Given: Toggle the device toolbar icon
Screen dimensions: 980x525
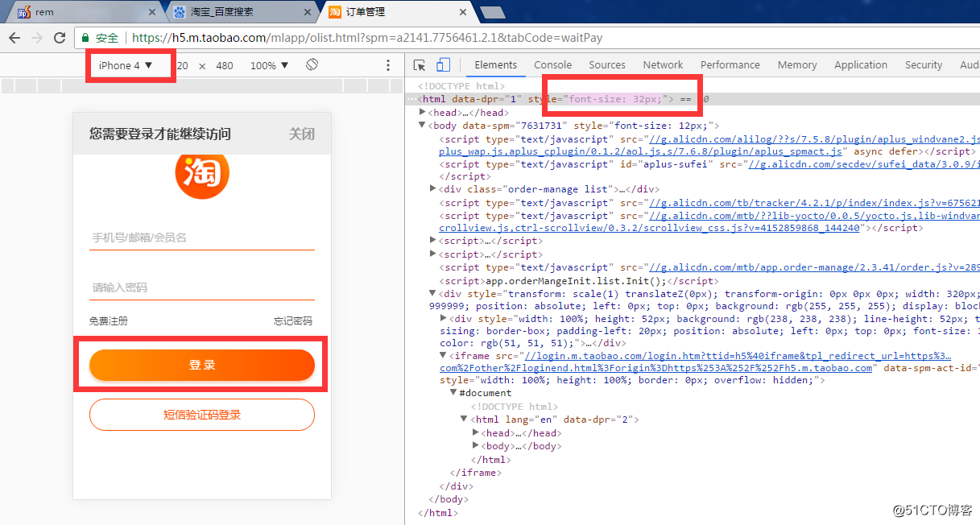Looking at the screenshot, I should coord(443,65).
